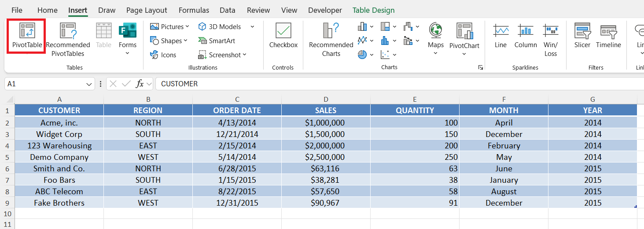
Task: Expand the Shapes dropdown arrow
Action: 185,41
